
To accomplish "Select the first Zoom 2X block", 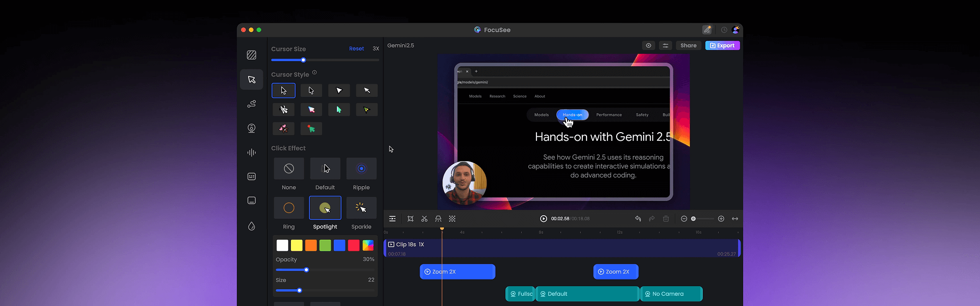I will [x=457, y=272].
